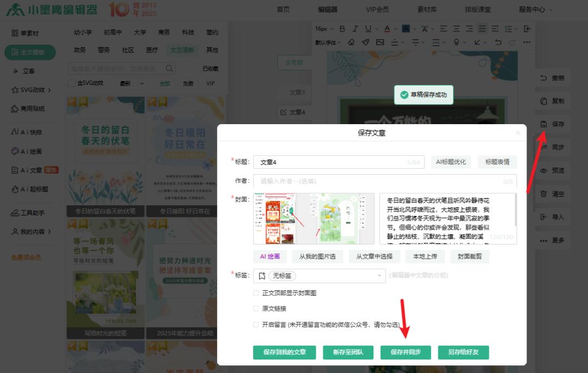The width and height of the screenshot is (588, 373).
Task: Click the 保存并同步 button
Action: point(406,352)
